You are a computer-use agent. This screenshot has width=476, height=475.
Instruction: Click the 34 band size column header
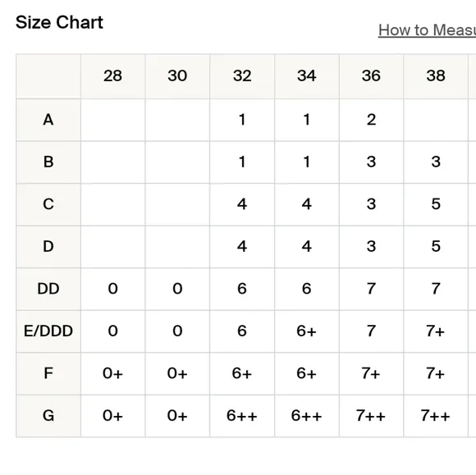(307, 75)
